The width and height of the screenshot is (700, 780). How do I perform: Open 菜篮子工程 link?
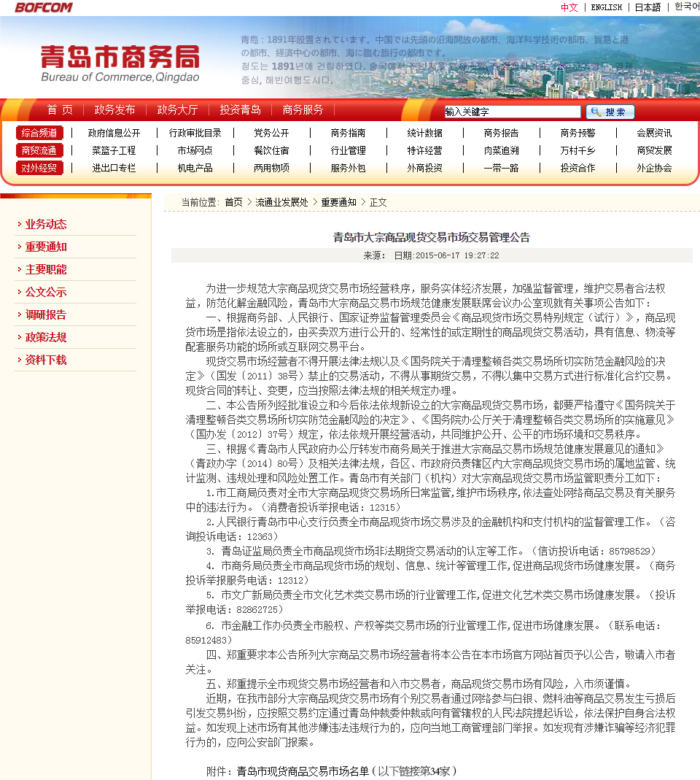pyautogui.click(x=114, y=150)
